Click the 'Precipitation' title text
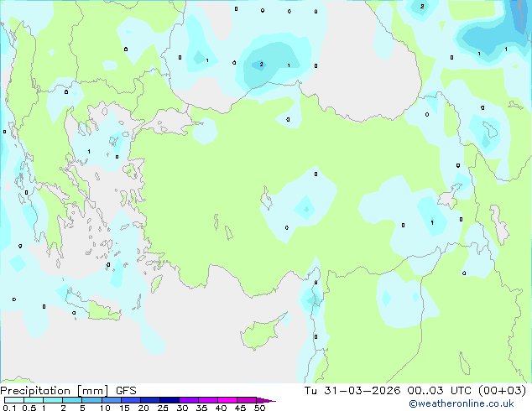 [35, 391]
